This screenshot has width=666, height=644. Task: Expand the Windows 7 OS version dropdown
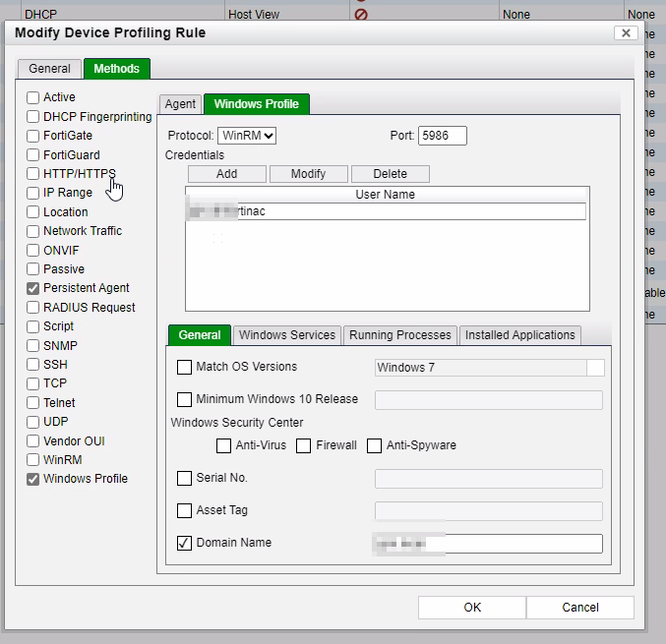coord(595,368)
